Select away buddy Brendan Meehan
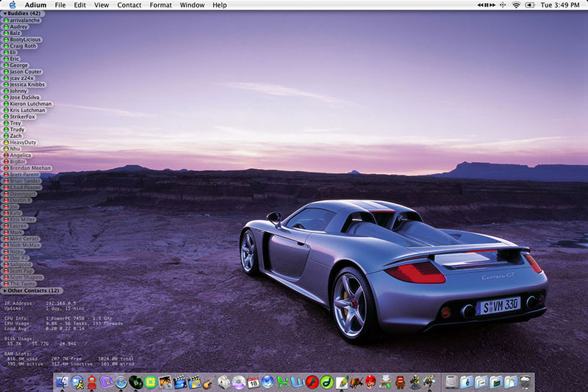The height and width of the screenshot is (392, 588). point(26,168)
